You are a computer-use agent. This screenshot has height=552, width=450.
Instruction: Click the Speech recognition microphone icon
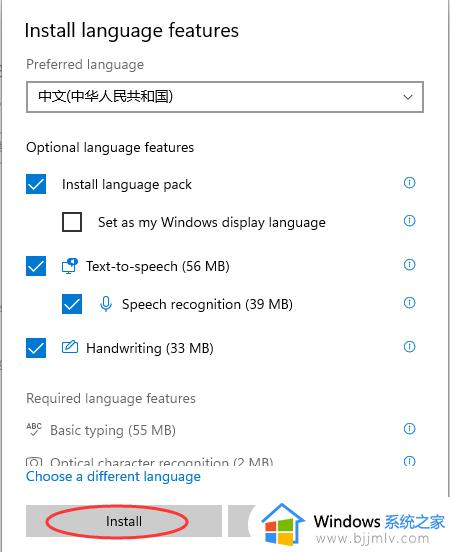(106, 304)
